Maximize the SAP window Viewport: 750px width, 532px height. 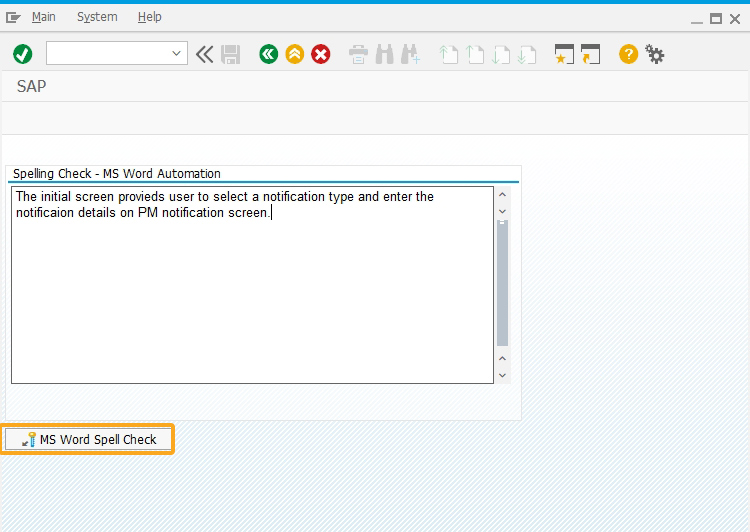tap(716, 19)
